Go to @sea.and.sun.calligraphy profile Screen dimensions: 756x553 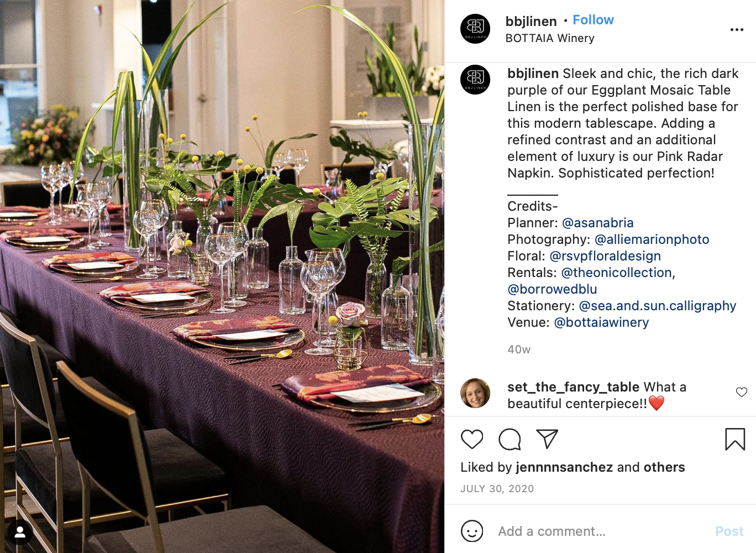coord(657,306)
